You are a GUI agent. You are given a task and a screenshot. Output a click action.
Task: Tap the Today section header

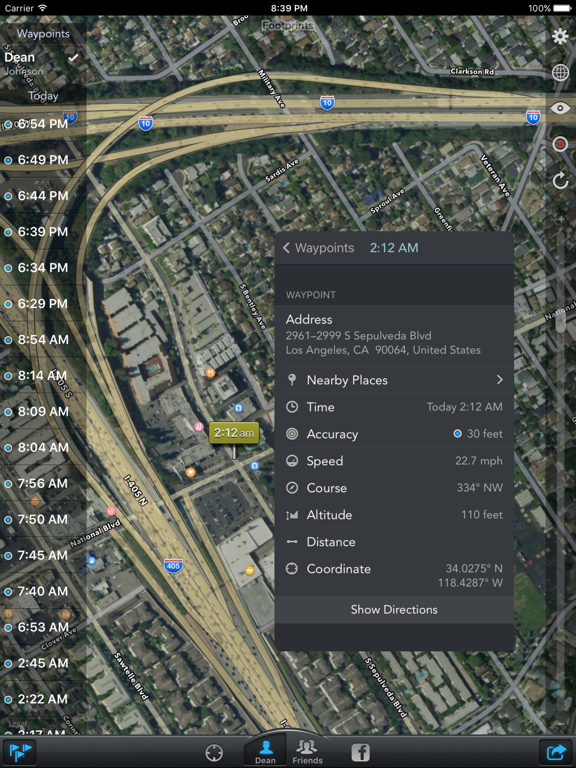pos(43,96)
